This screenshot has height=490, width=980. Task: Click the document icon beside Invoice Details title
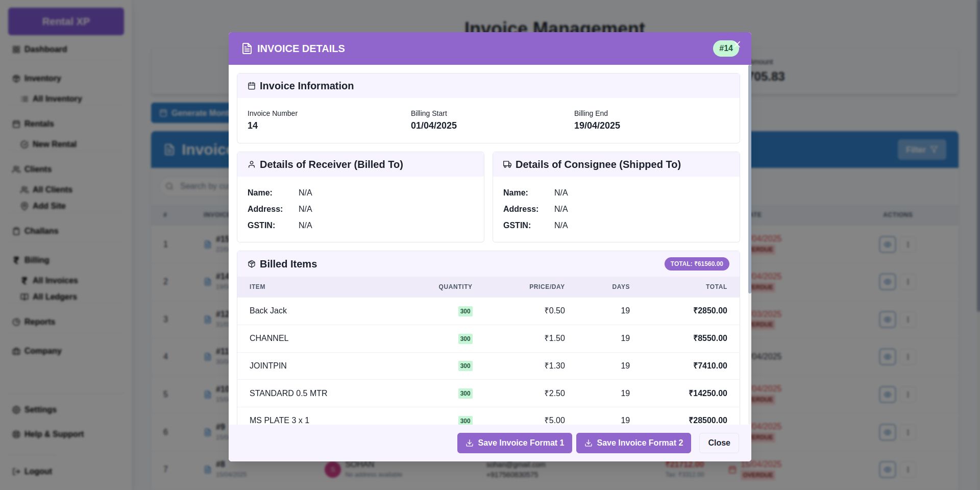[247, 48]
